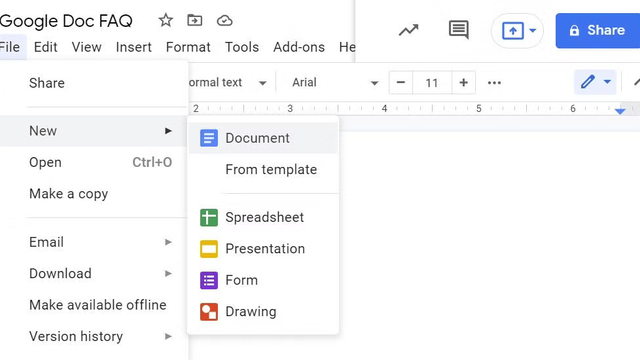Choose From template option
The image size is (640, 360).
[263, 169]
